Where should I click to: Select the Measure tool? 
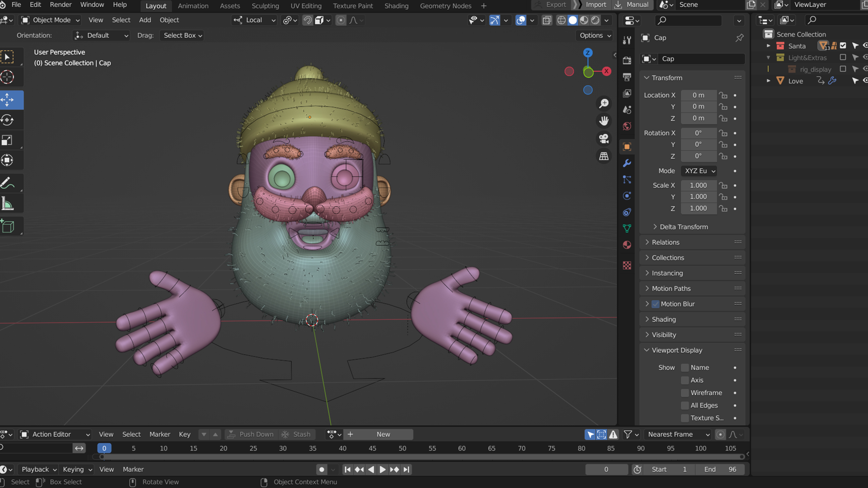coord(7,203)
